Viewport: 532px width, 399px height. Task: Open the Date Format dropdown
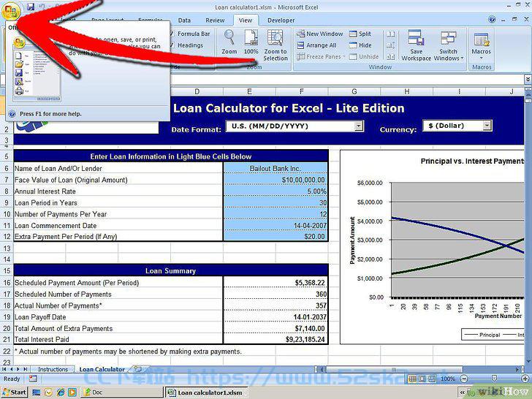pos(359,126)
